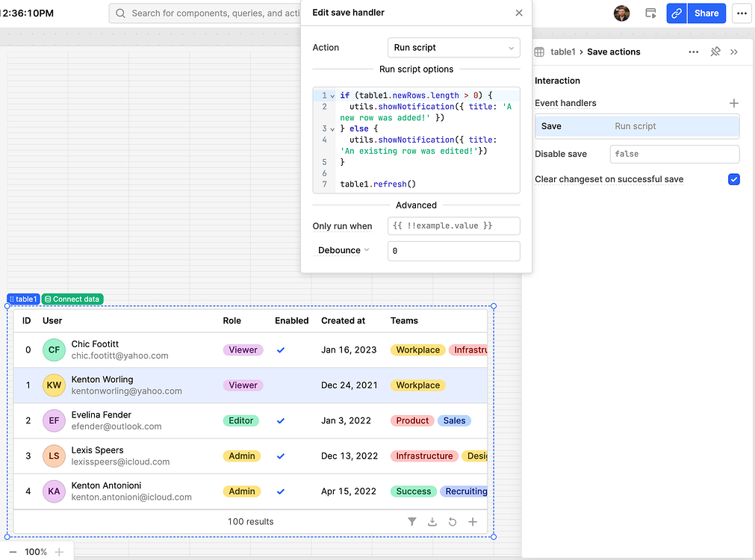Viewport: 755px width, 560px height.
Task: Click table1.refresh() line in code editor
Action: (378, 184)
